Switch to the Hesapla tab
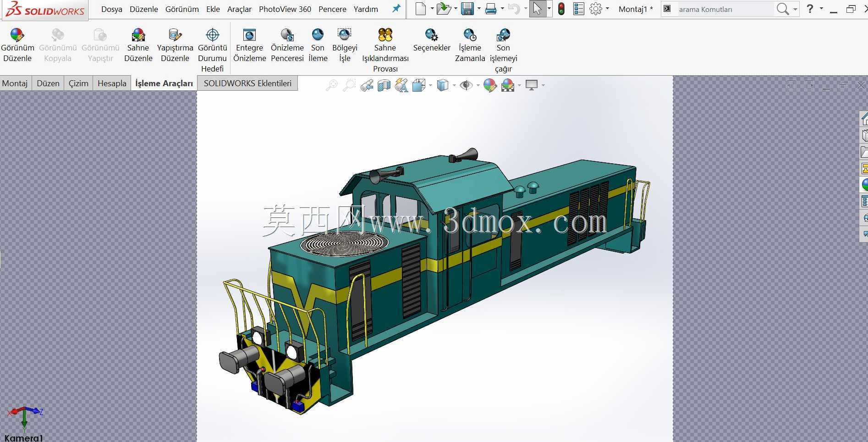Image resolution: width=868 pixels, height=442 pixels. click(x=112, y=83)
